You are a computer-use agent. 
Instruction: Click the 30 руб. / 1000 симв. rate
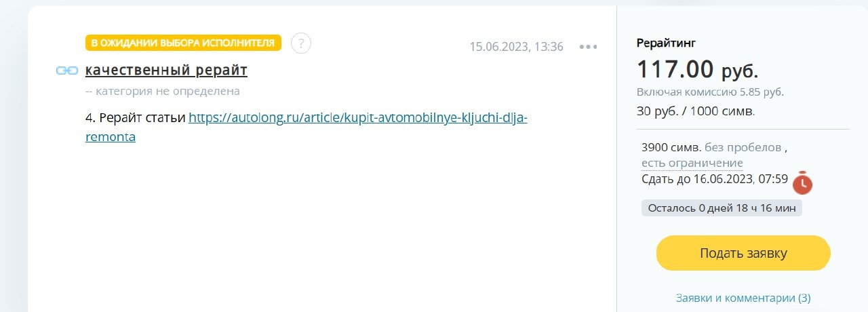pos(696,111)
